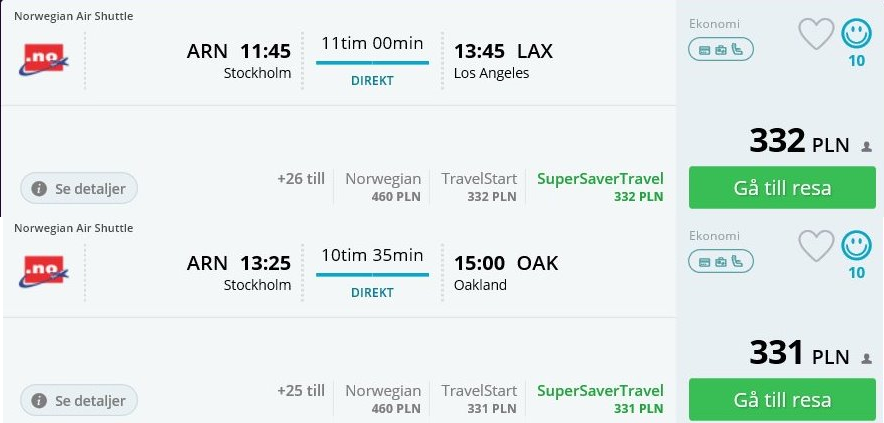Viewport: 884px width, 423px height.
Task: Select Norwegian 460 PLN offer for LAX flight
Action: coord(383,187)
